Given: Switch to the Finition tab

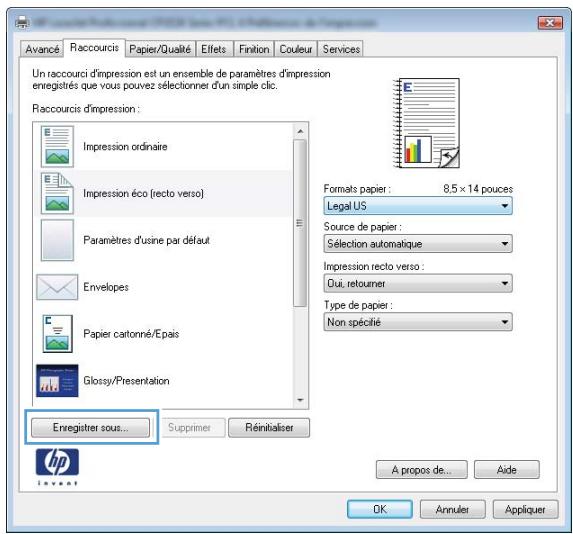Looking at the screenshot, I should coord(254,49).
